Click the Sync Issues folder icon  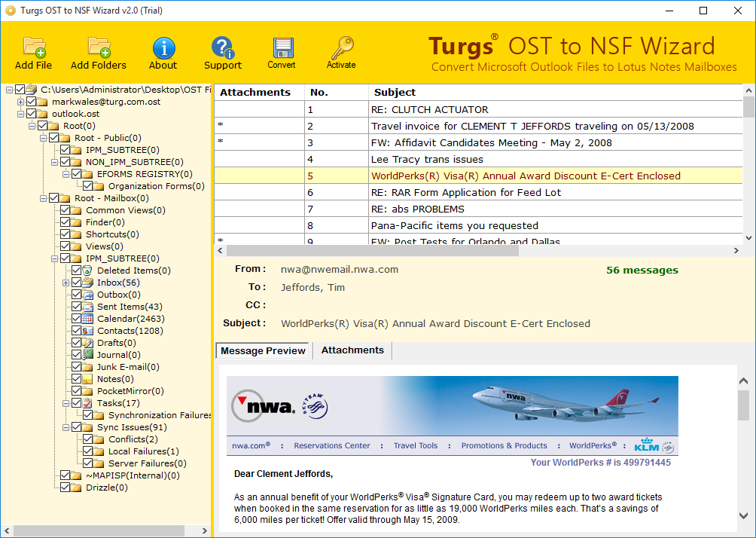(88, 427)
